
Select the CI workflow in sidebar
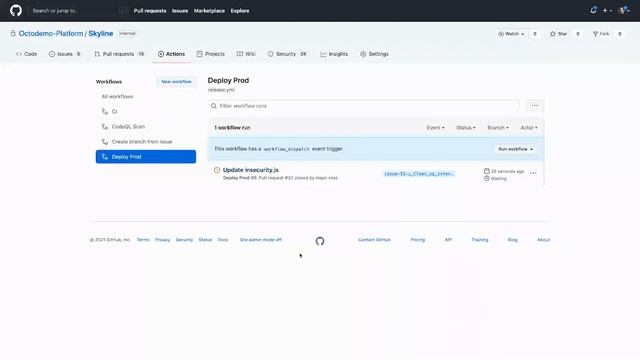click(146, 111)
